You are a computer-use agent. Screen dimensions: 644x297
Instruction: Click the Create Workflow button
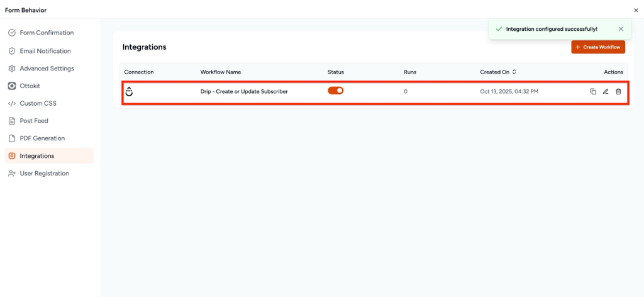pos(597,47)
